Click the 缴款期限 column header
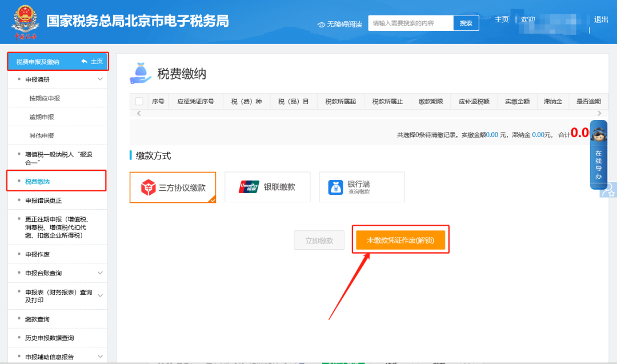Viewport: 617px width, 364px height. (x=431, y=102)
